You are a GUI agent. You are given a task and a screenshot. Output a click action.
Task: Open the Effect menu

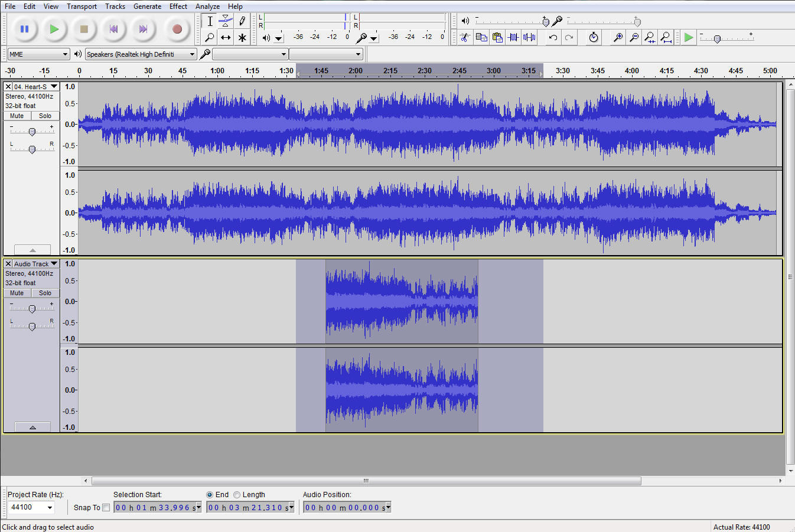178,6
